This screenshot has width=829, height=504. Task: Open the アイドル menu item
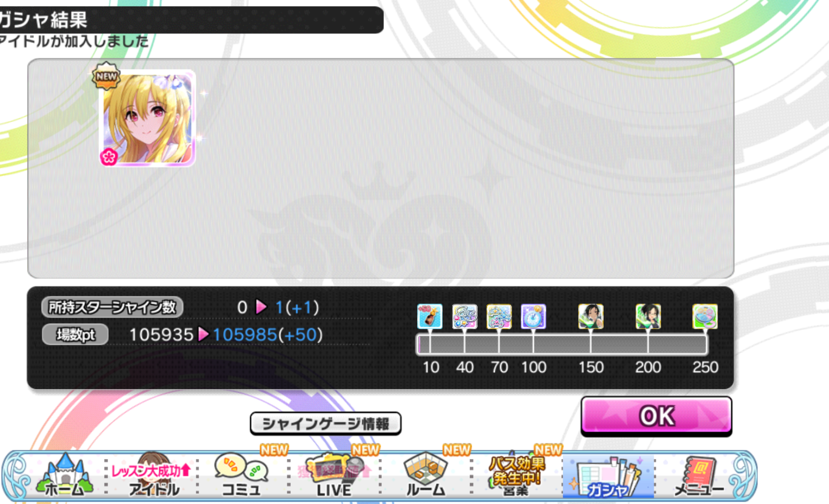[x=154, y=475]
